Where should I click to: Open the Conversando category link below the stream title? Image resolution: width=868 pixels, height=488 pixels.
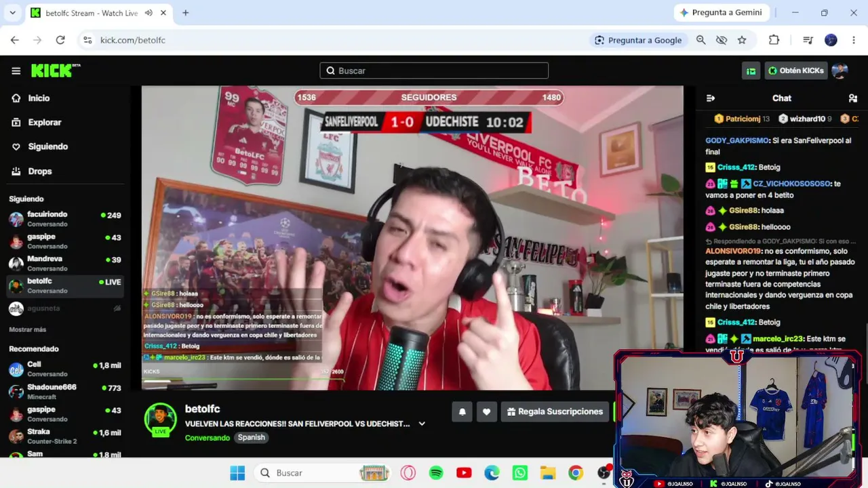click(208, 437)
